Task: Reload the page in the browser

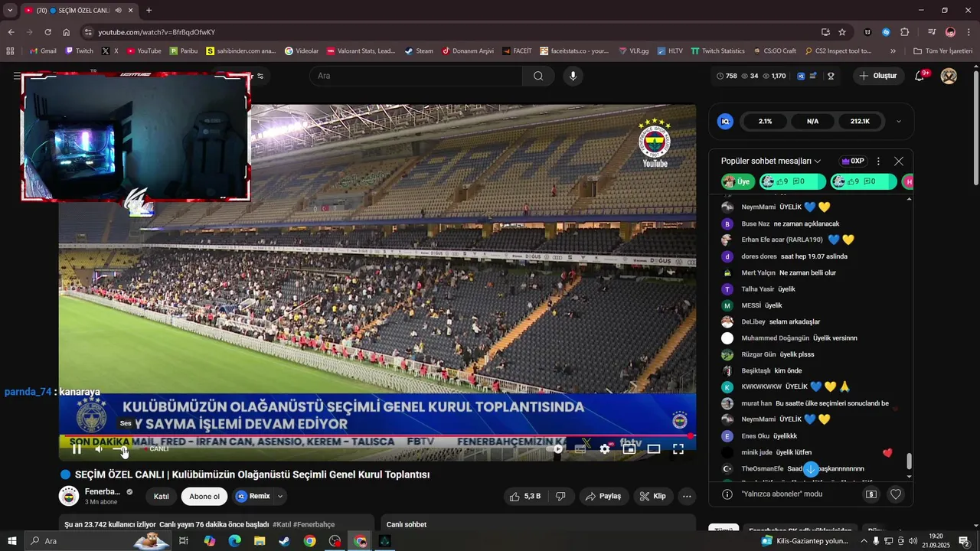Action: tap(47, 32)
